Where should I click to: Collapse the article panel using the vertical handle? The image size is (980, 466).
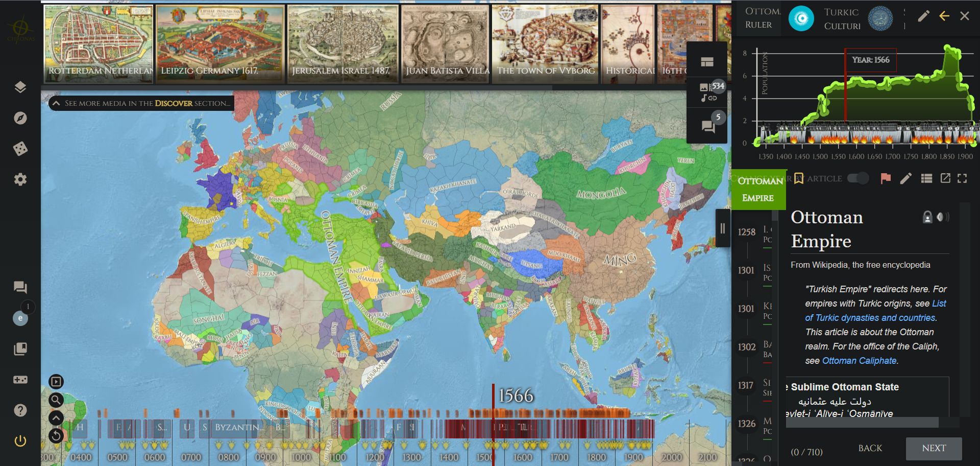click(x=723, y=229)
